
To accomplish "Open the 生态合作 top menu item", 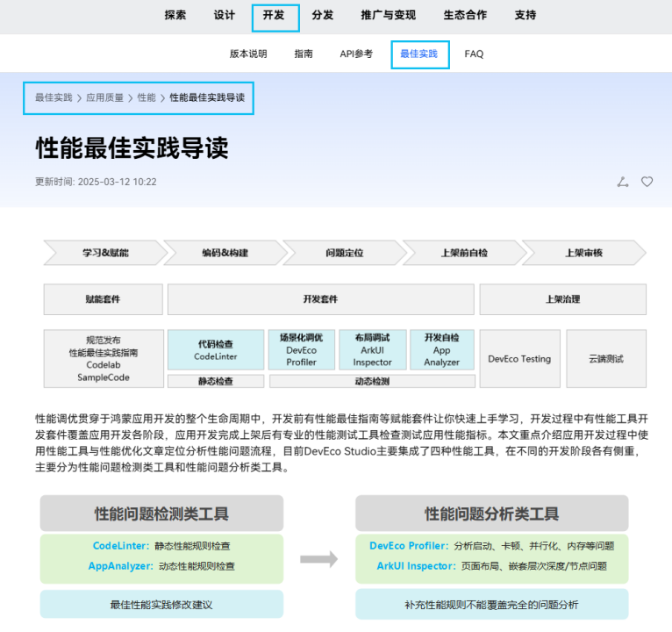I will 465,15.
